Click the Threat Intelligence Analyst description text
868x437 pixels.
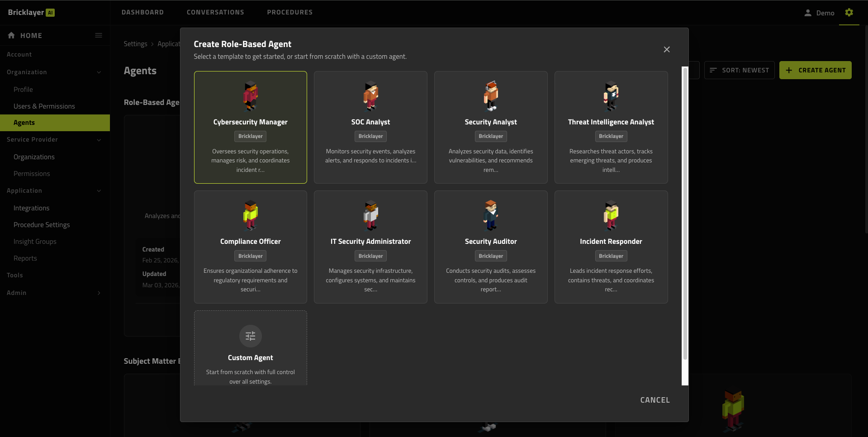(x=611, y=161)
